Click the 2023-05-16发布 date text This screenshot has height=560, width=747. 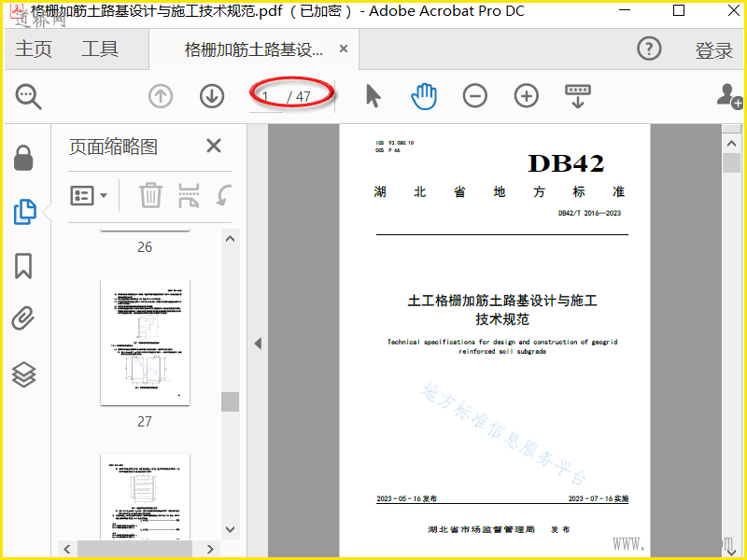click(406, 498)
